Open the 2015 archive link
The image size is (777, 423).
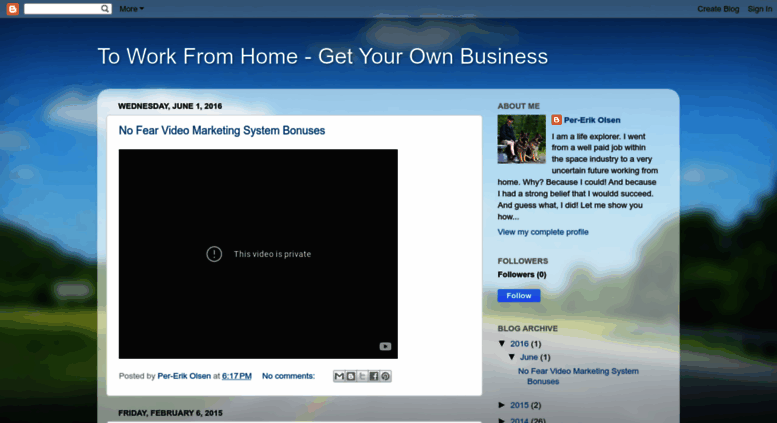click(x=519, y=405)
